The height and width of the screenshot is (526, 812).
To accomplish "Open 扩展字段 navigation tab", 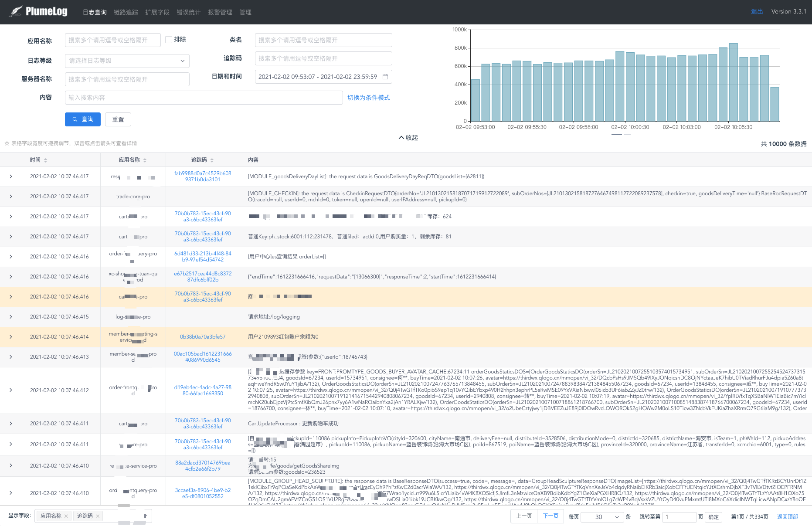I will (x=157, y=12).
